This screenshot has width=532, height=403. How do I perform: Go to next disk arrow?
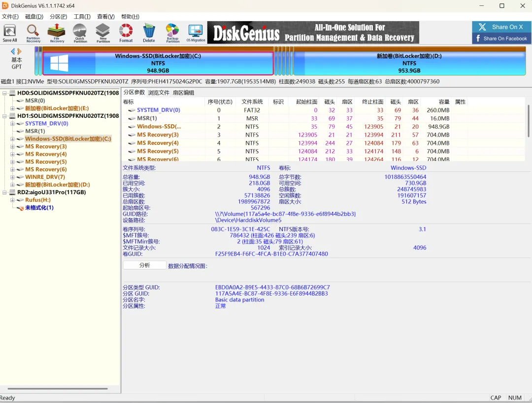coord(19,51)
